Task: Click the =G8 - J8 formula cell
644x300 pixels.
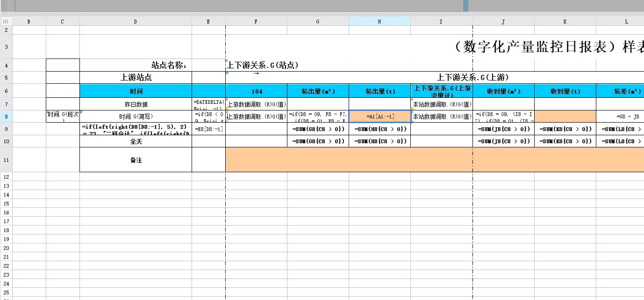Action: click(620, 116)
